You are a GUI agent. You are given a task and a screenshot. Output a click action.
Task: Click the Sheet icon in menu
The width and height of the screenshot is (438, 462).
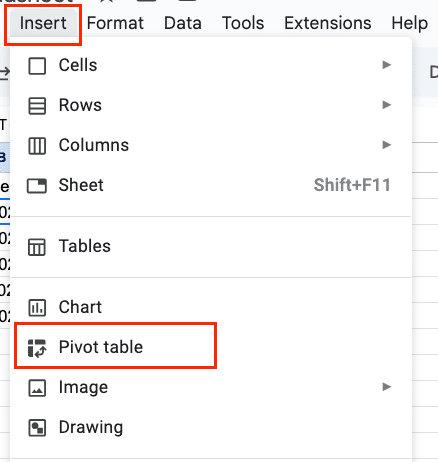pos(37,186)
